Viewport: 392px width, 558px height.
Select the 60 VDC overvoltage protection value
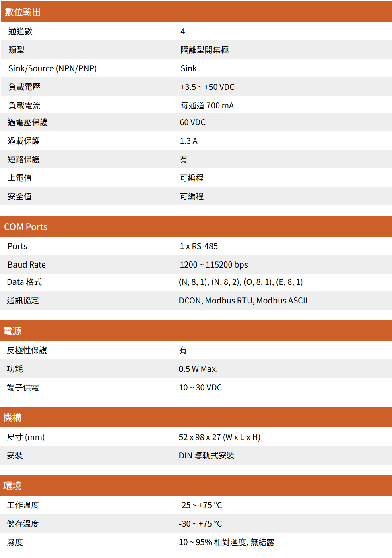192,122
